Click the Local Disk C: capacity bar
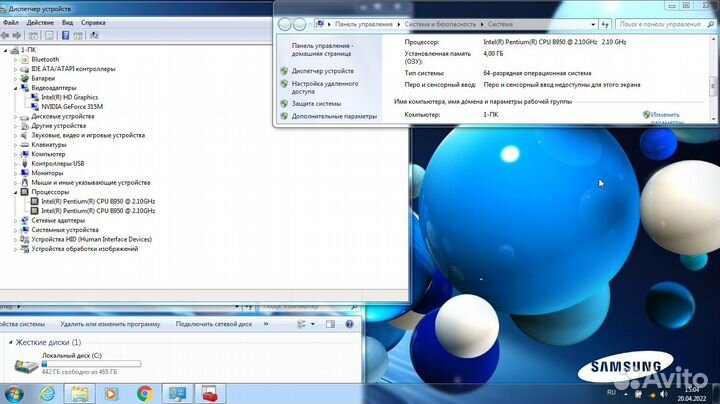This screenshot has height=404, width=720. pos(91,363)
